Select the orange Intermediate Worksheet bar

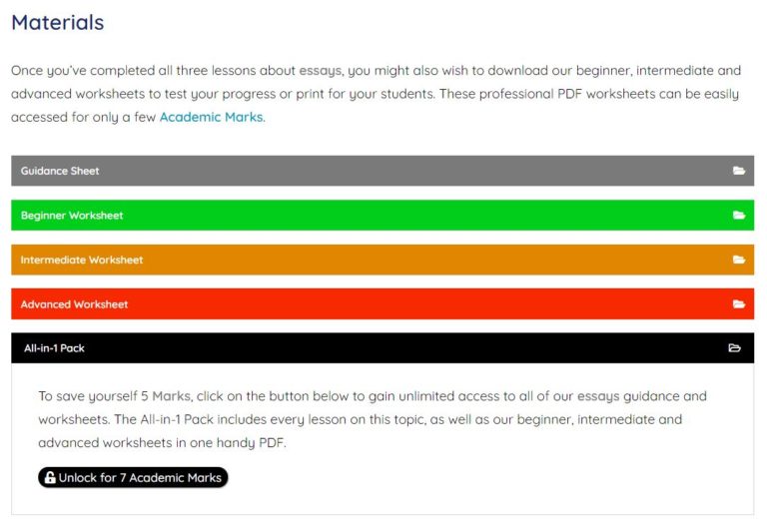point(383,260)
